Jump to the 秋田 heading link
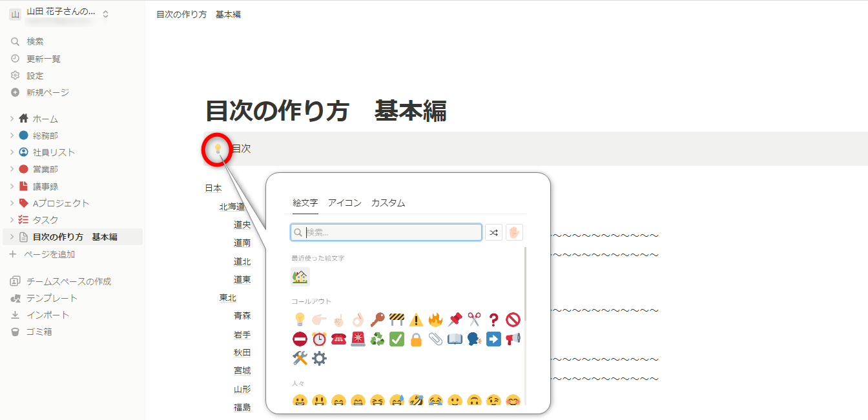868x420 pixels. coord(242,352)
